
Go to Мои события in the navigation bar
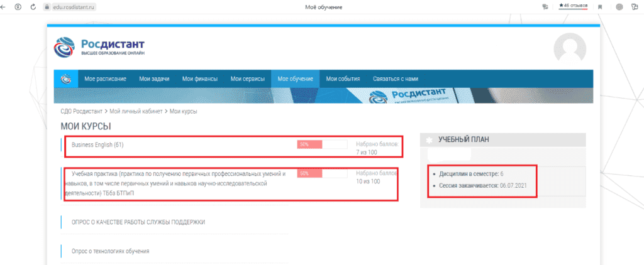[x=343, y=78]
